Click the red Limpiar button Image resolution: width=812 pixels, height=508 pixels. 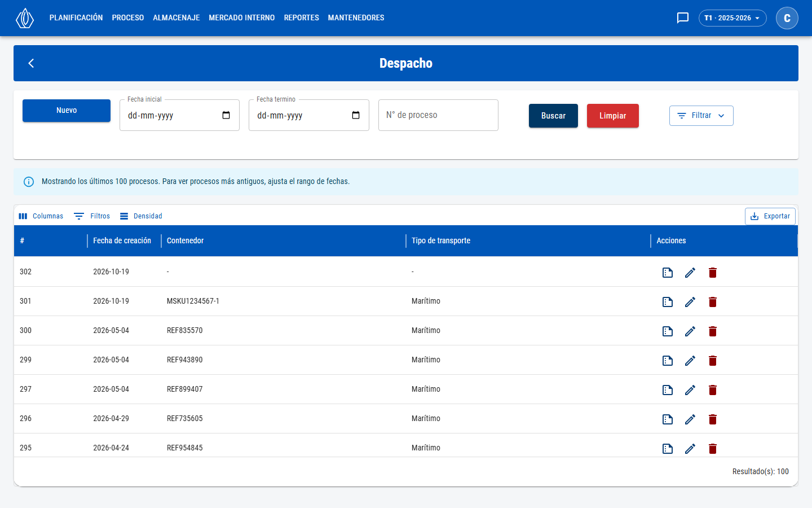pyautogui.click(x=613, y=116)
